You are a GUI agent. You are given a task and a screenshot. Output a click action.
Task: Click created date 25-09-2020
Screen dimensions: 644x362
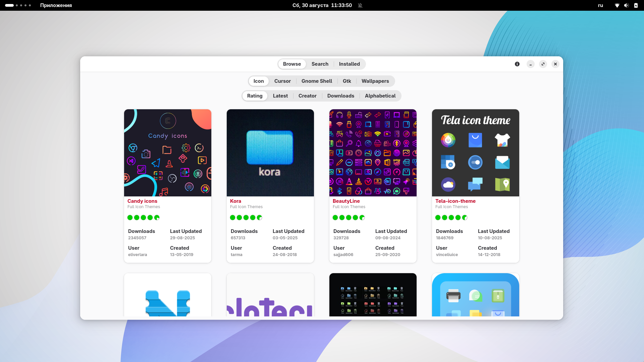tap(388, 255)
